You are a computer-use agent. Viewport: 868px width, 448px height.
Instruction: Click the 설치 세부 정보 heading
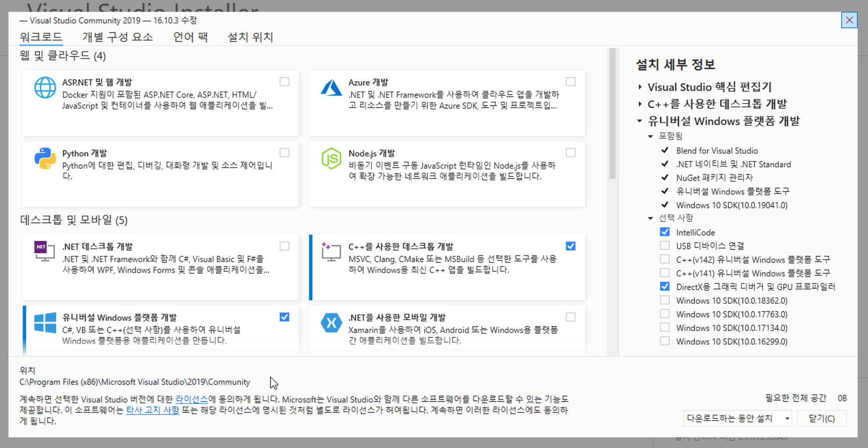675,64
